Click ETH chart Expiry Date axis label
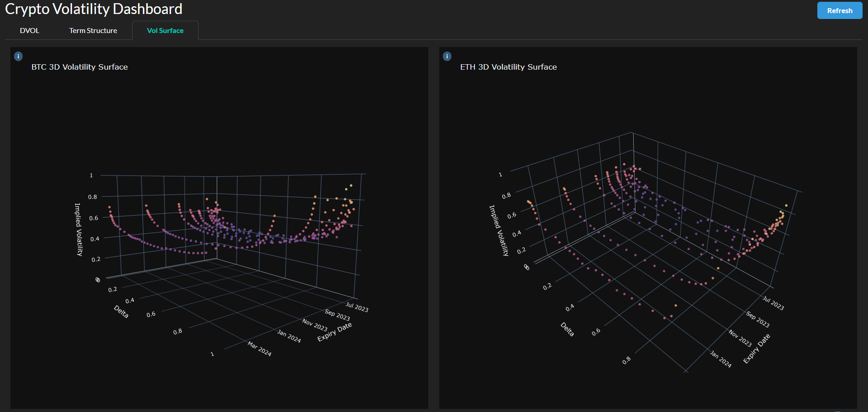The image size is (868, 412). click(757, 349)
